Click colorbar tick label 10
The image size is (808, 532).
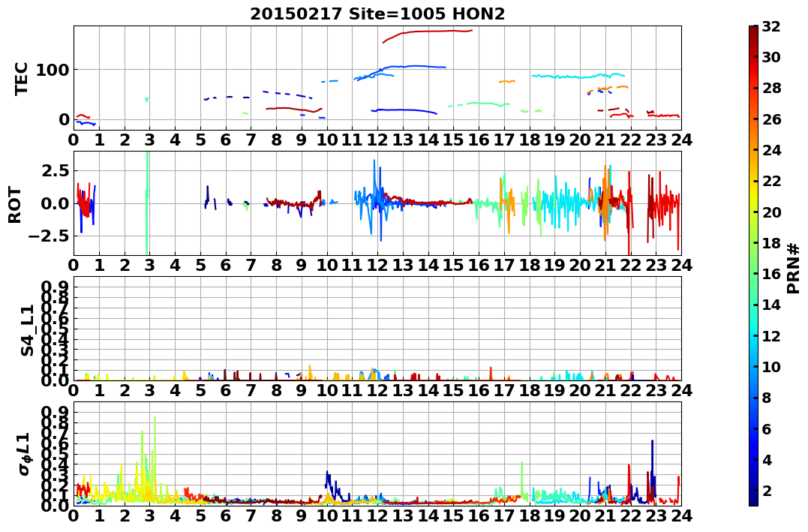(x=771, y=366)
